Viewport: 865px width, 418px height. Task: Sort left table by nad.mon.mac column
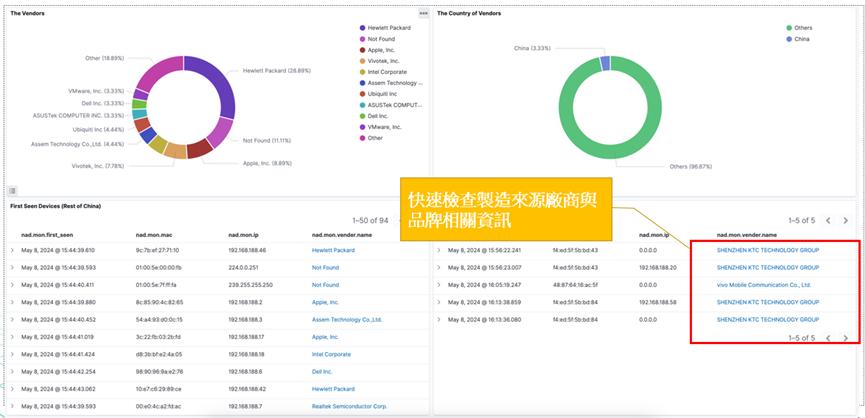[x=154, y=235]
